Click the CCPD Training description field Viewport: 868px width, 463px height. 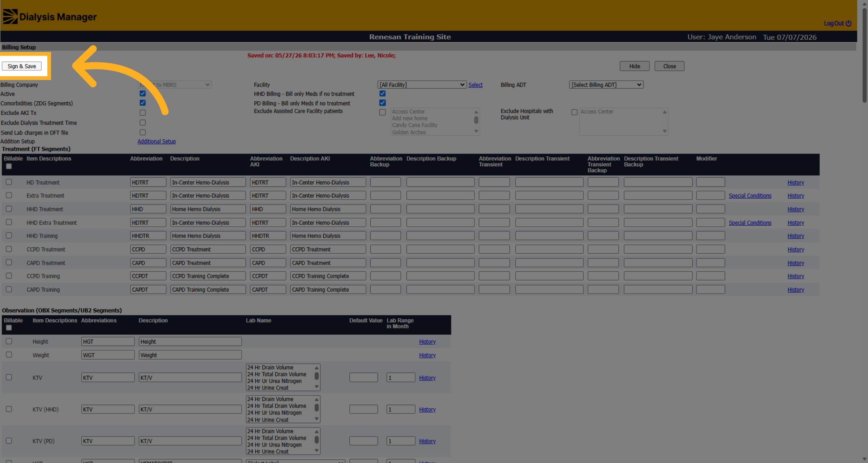[x=208, y=276]
